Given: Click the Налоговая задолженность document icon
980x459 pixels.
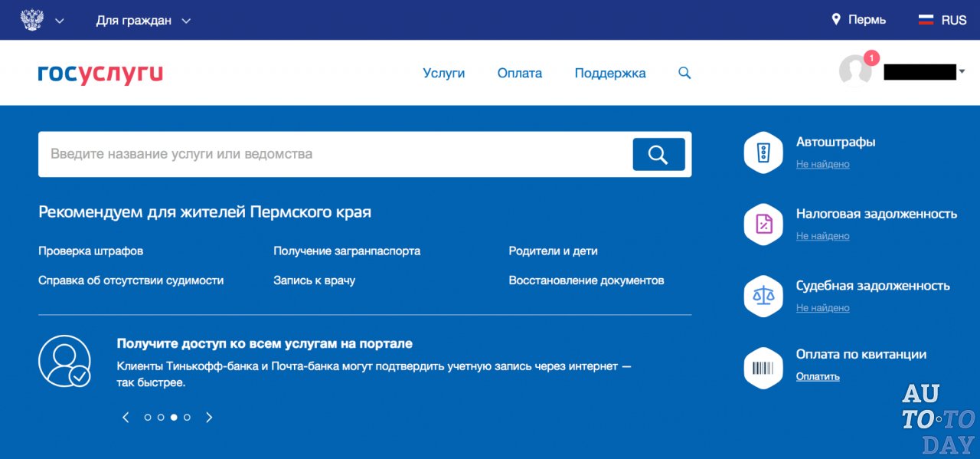Looking at the screenshot, I should (763, 224).
